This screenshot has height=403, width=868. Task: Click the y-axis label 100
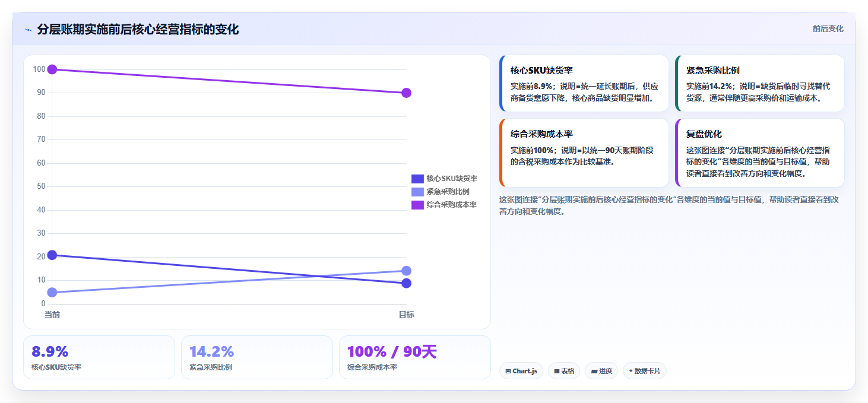(39, 69)
